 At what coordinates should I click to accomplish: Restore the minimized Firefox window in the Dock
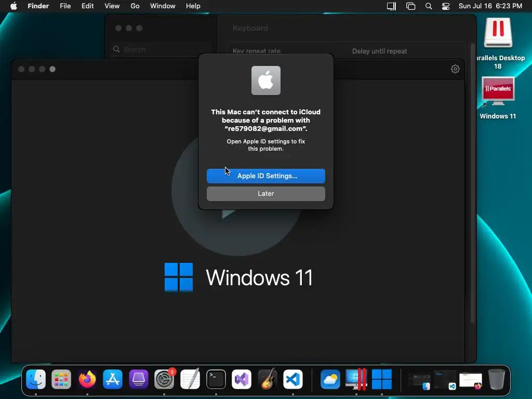(x=471, y=381)
